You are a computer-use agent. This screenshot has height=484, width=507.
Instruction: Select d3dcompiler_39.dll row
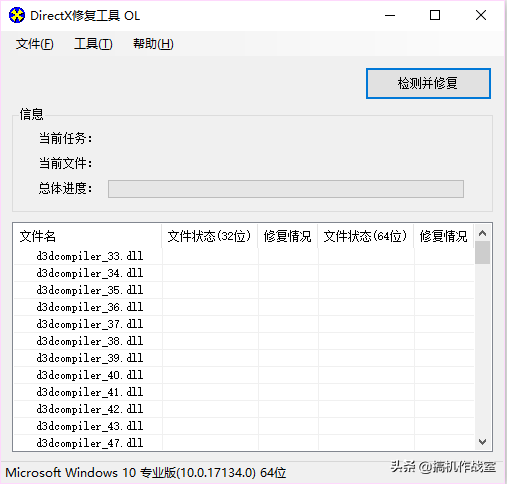click(244, 358)
